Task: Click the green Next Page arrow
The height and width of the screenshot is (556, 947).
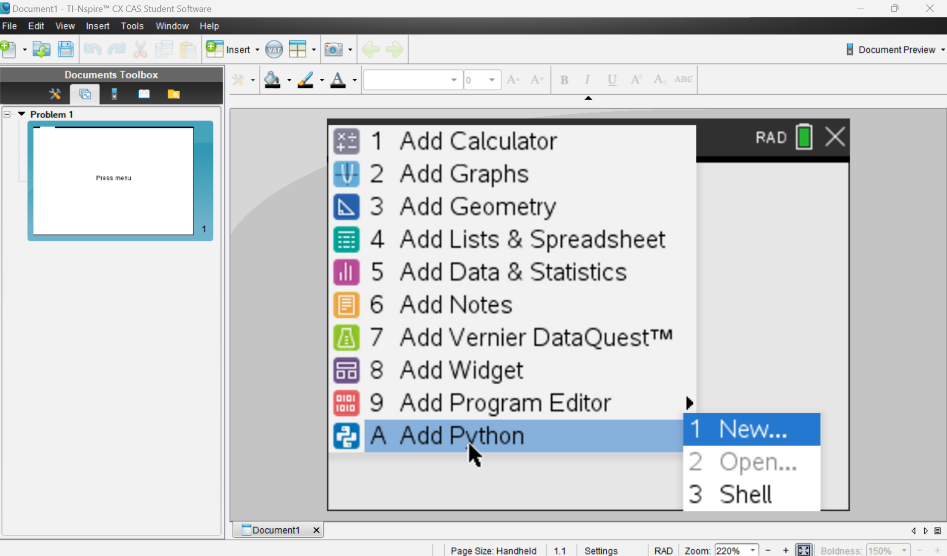Action: [x=394, y=50]
